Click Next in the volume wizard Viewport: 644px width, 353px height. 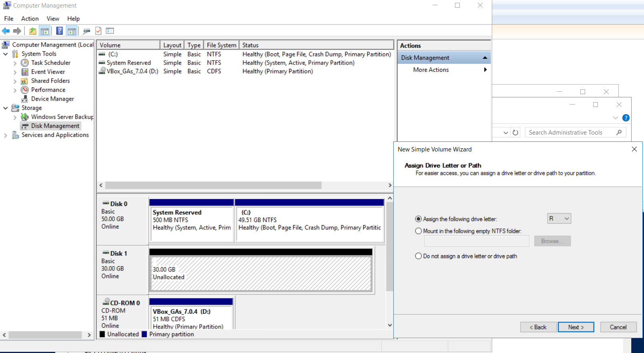pyautogui.click(x=576, y=327)
